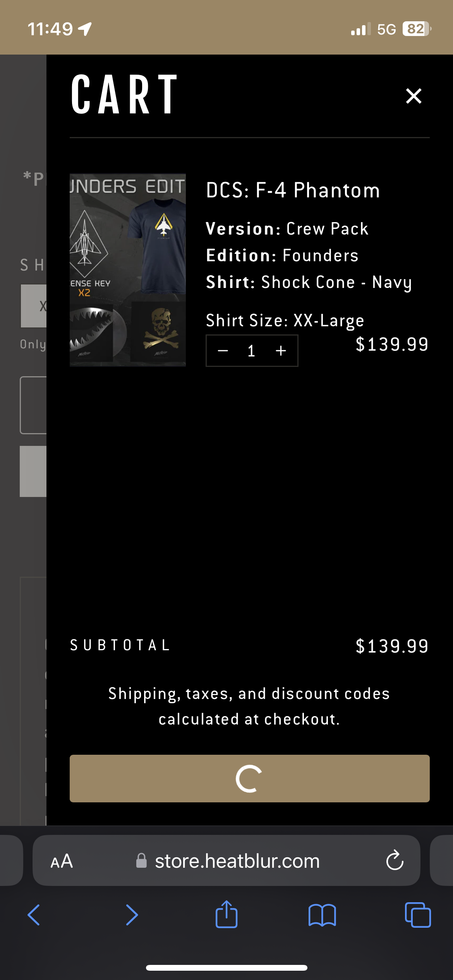453x980 pixels.
Task: Go back with Safari back arrow
Action: click(x=34, y=915)
